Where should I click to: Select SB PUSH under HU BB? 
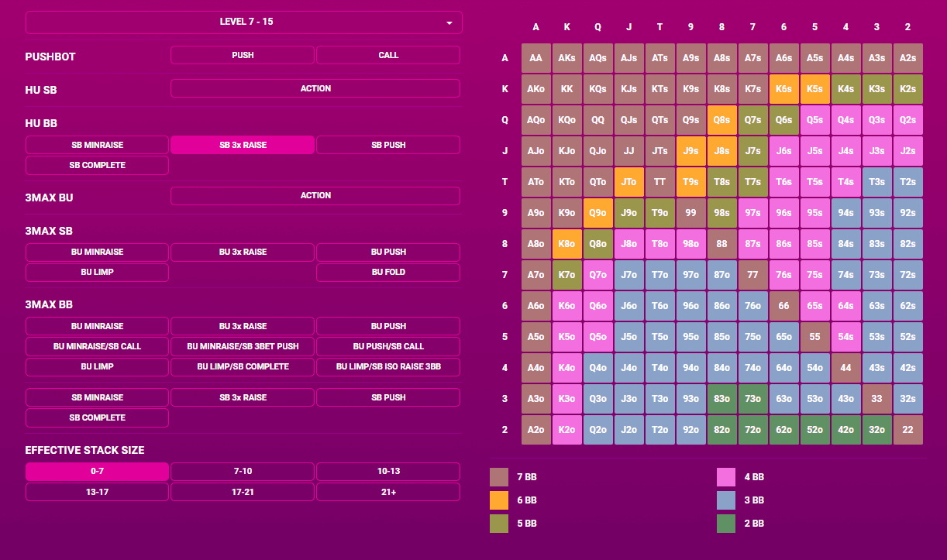tap(388, 145)
